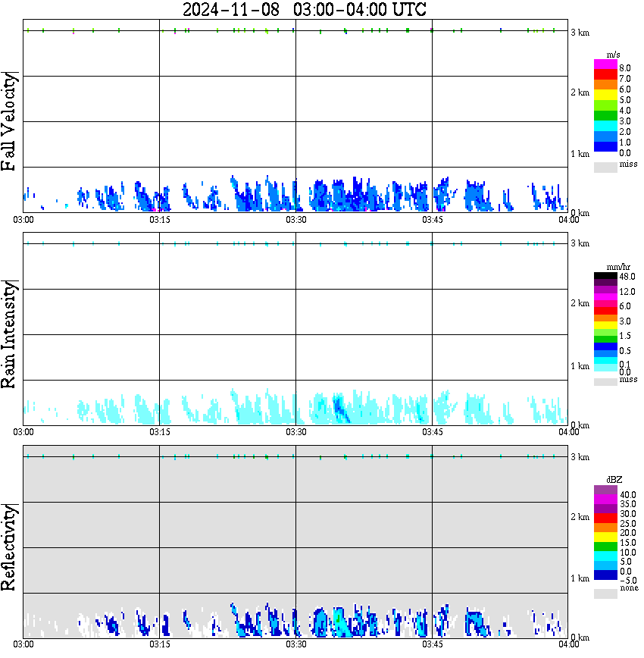Pick the blue 0.5 mm/hr rain swatch
Screen dimensions: 644x658
(x=605, y=346)
